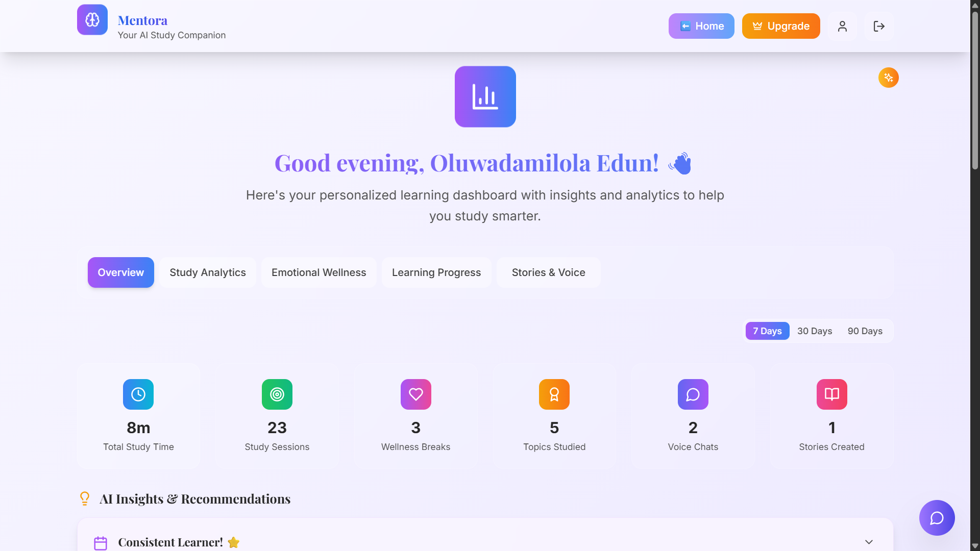Click the Wellness Breaks heart icon
This screenshot has height=551, width=980.
(415, 394)
